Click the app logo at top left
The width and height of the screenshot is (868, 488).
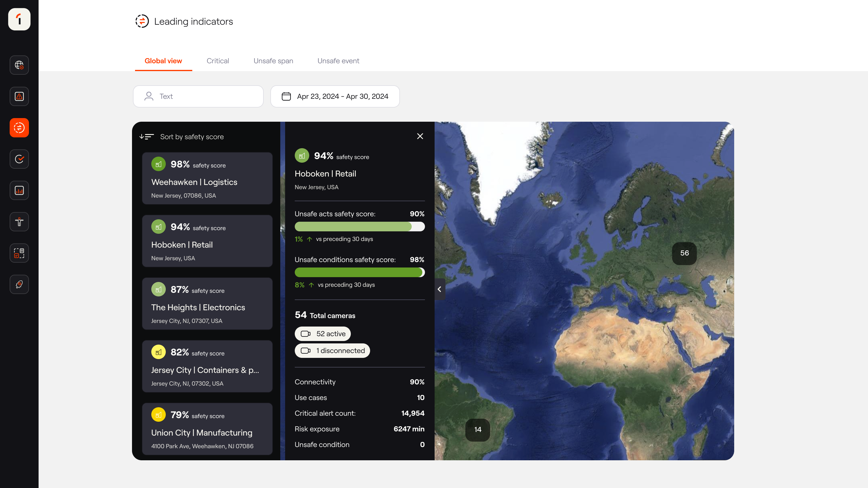click(19, 19)
